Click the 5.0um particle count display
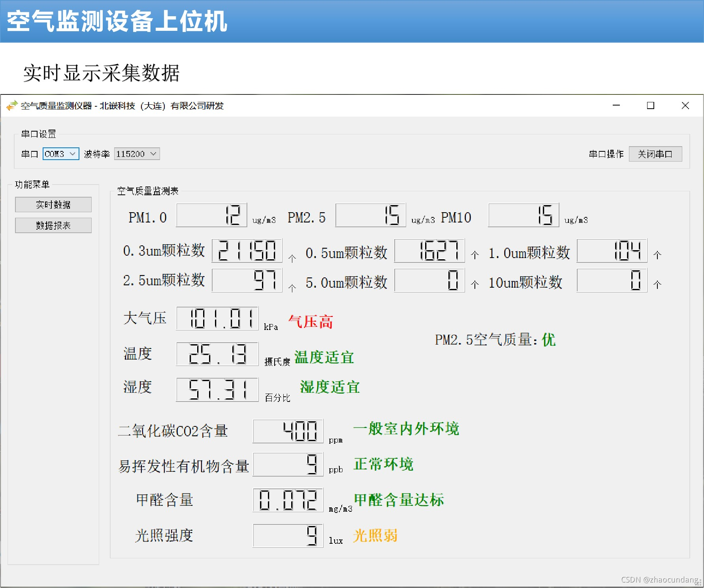Image resolution: width=704 pixels, height=588 pixels. tap(429, 281)
